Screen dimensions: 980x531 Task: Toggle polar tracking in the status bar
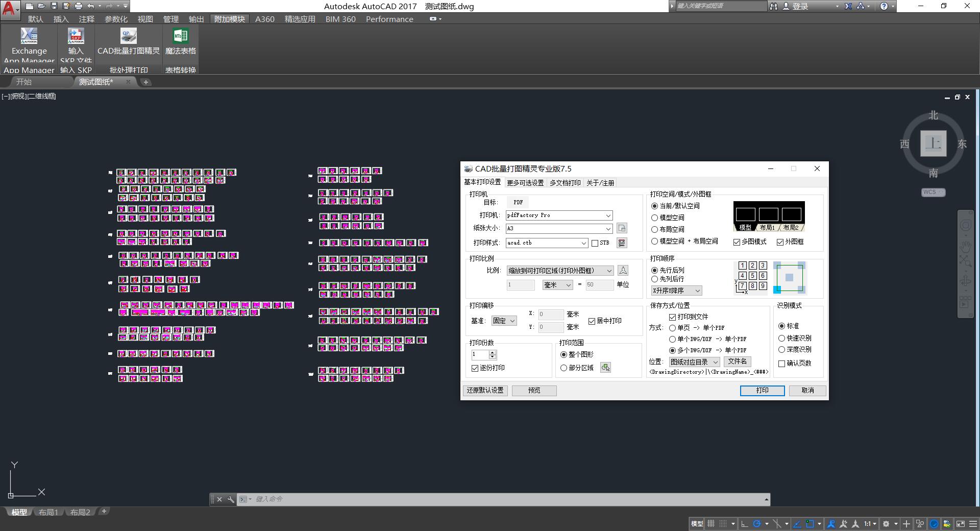757,523
